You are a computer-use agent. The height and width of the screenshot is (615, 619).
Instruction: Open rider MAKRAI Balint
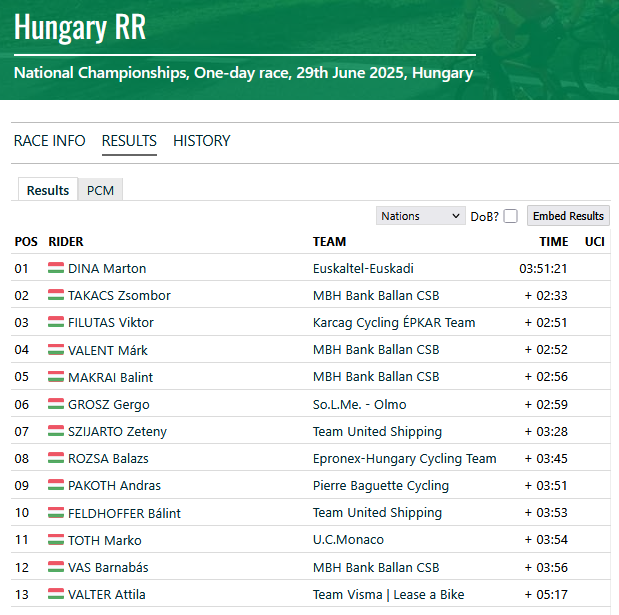(110, 377)
